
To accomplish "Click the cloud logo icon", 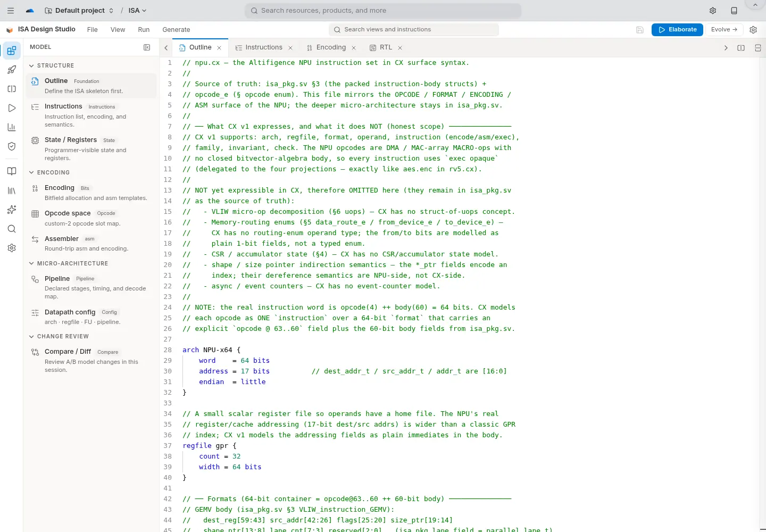I will pos(30,11).
